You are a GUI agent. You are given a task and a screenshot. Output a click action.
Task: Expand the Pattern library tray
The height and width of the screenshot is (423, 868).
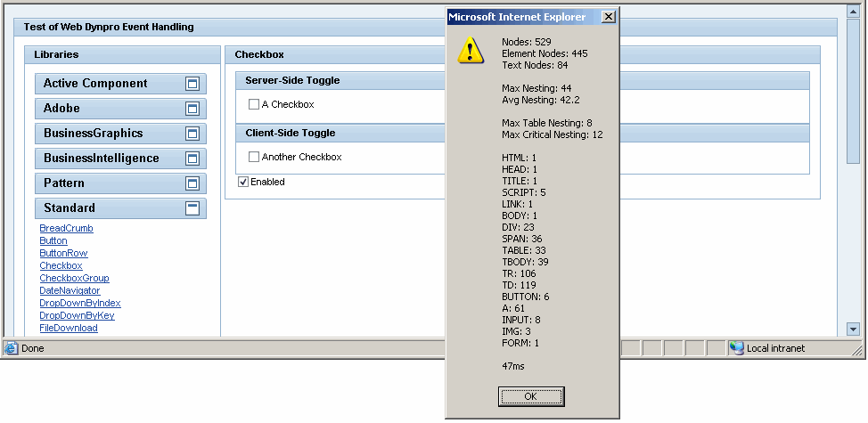pyautogui.click(x=192, y=183)
